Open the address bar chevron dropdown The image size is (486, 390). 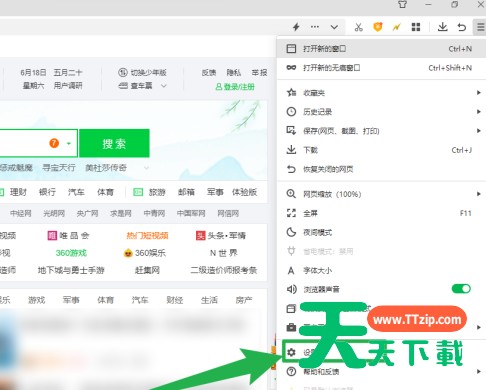pos(334,27)
